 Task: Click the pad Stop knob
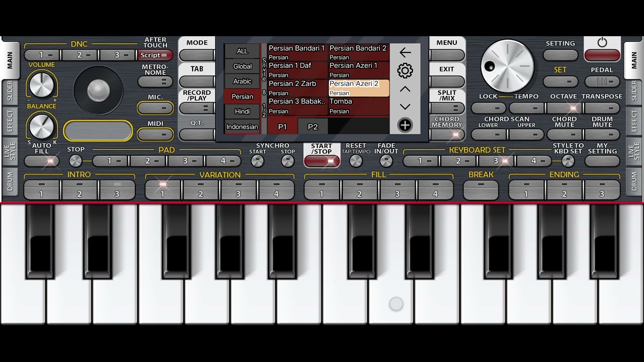click(75, 161)
